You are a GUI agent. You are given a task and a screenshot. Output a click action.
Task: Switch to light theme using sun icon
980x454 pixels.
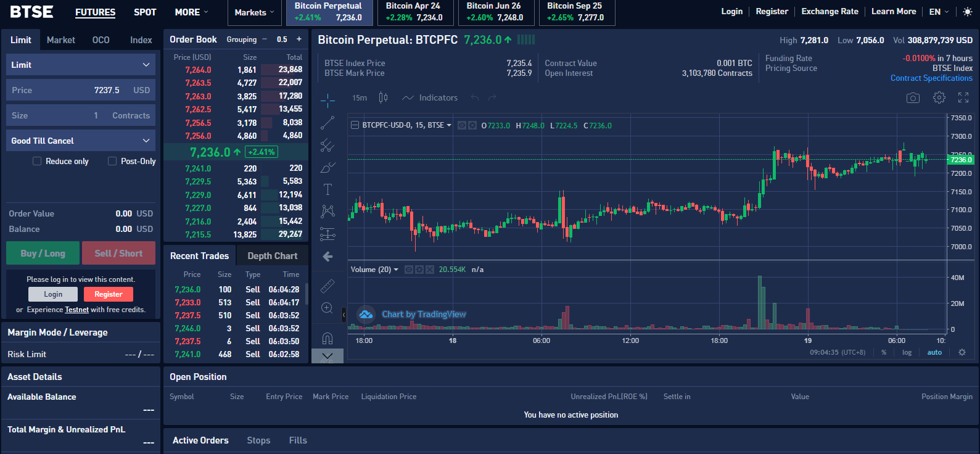click(967, 12)
